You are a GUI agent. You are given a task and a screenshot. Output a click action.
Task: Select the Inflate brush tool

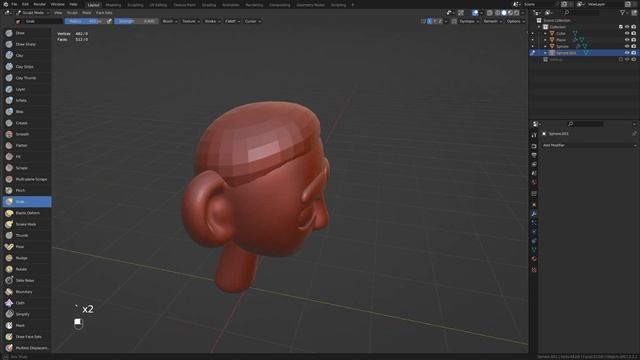coord(27,100)
